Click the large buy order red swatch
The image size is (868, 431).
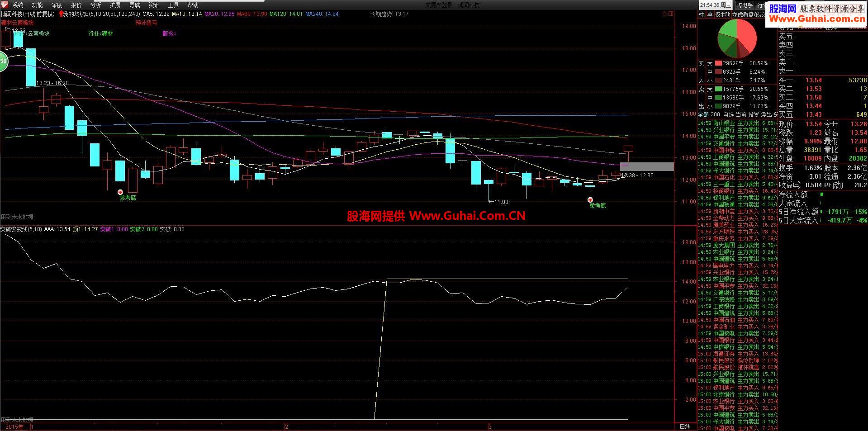click(x=718, y=64)
